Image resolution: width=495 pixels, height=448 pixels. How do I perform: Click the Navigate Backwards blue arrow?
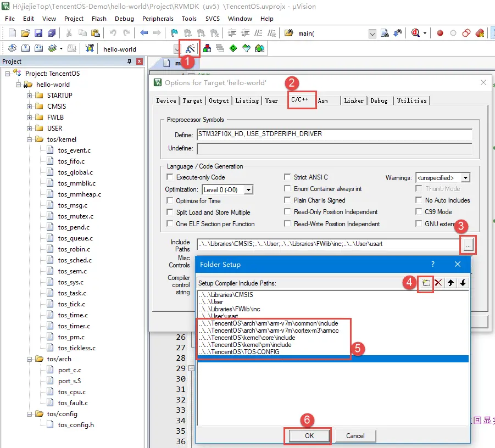tap(144, 33)
